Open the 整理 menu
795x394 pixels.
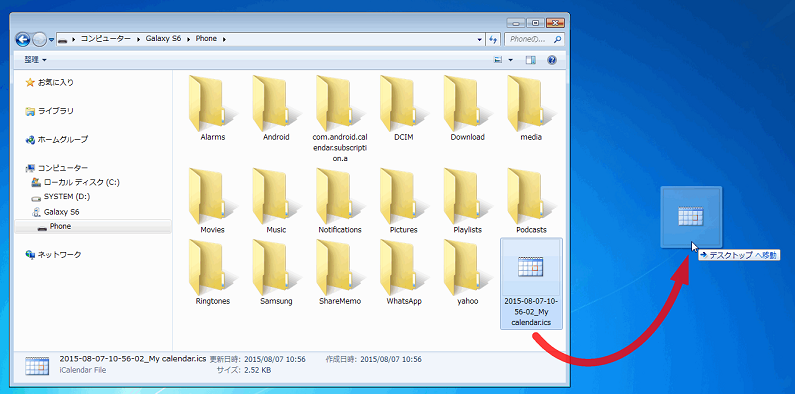[35, 60]
